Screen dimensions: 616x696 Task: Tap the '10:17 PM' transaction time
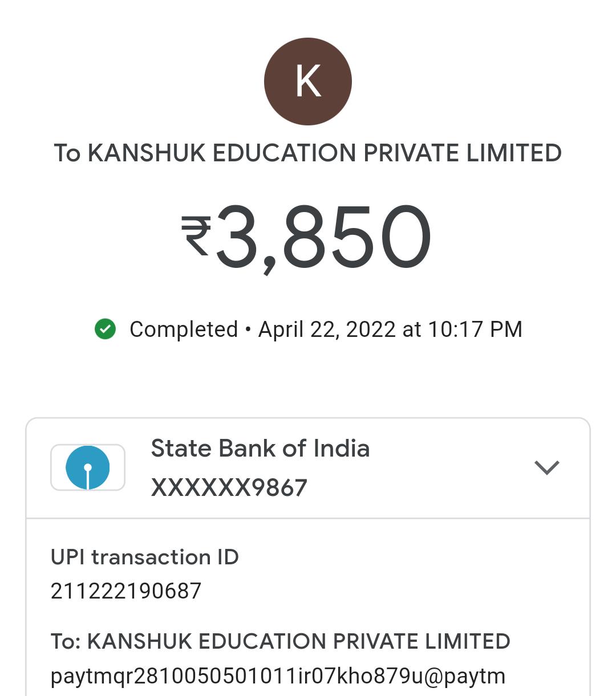point(475,329)
